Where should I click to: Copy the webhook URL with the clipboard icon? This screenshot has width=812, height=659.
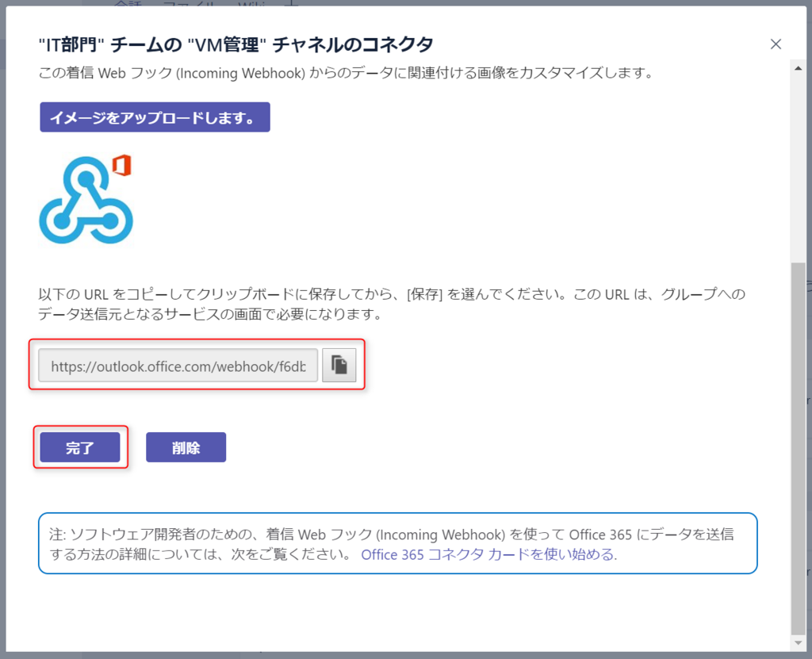point(339,366)
